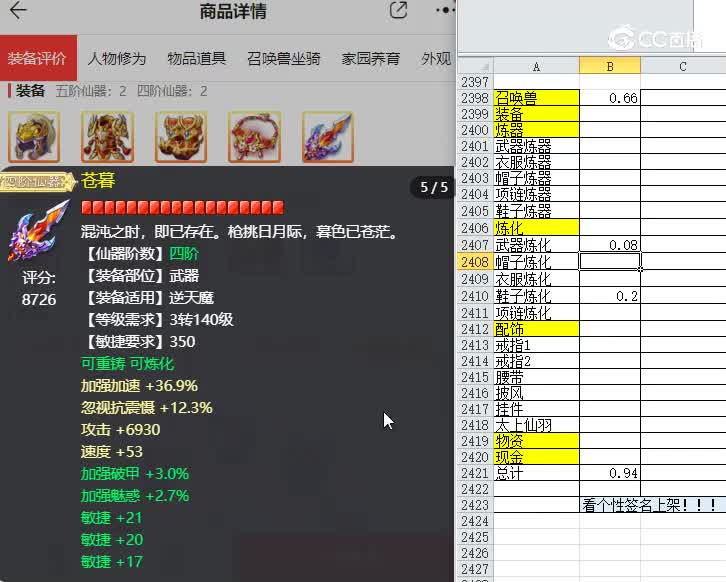Click the active empty cell B2408
Viewport: 726px width, 582px height.
(610, 262)
